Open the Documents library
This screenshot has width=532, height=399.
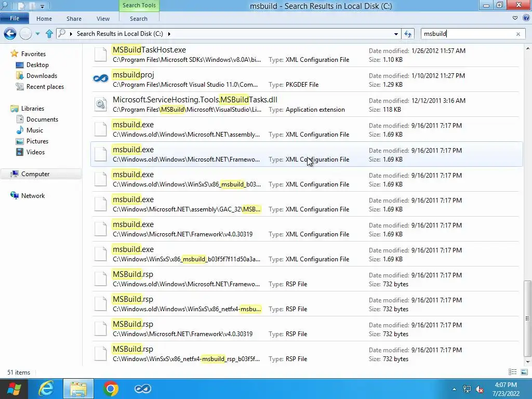tap(42, 119)
